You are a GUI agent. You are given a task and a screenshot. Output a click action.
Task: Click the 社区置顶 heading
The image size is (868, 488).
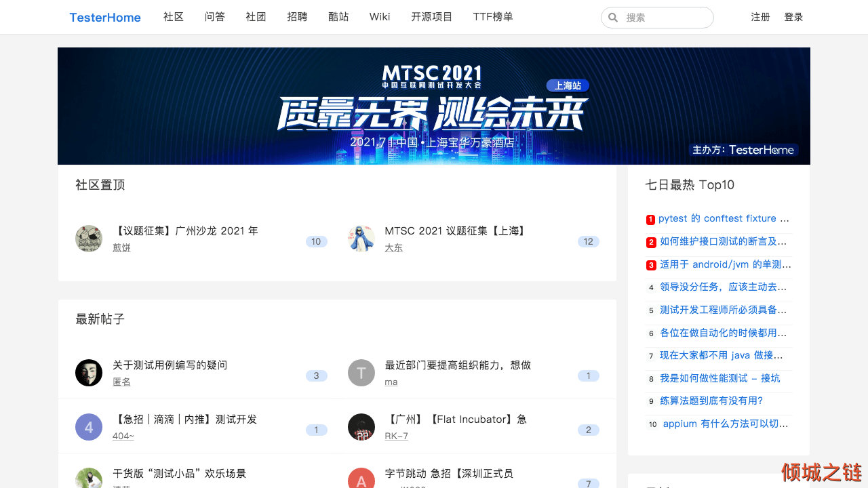click(x=100, y=185)
